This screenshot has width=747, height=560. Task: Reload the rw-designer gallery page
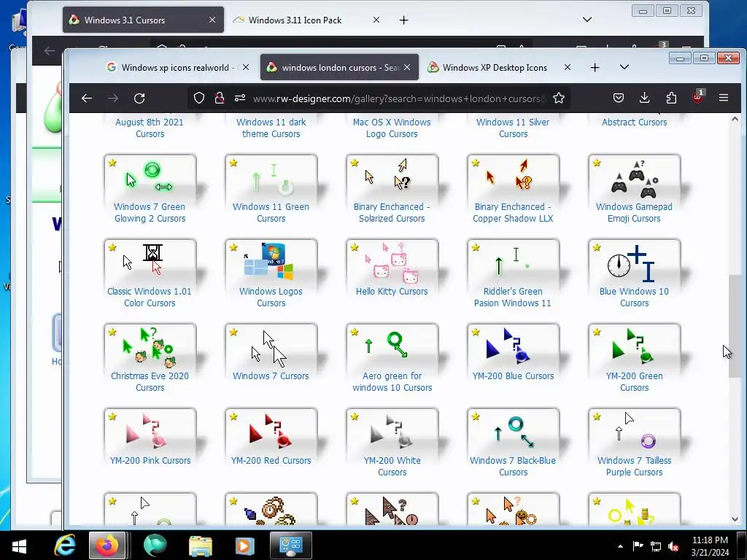[x=139, y=98]
